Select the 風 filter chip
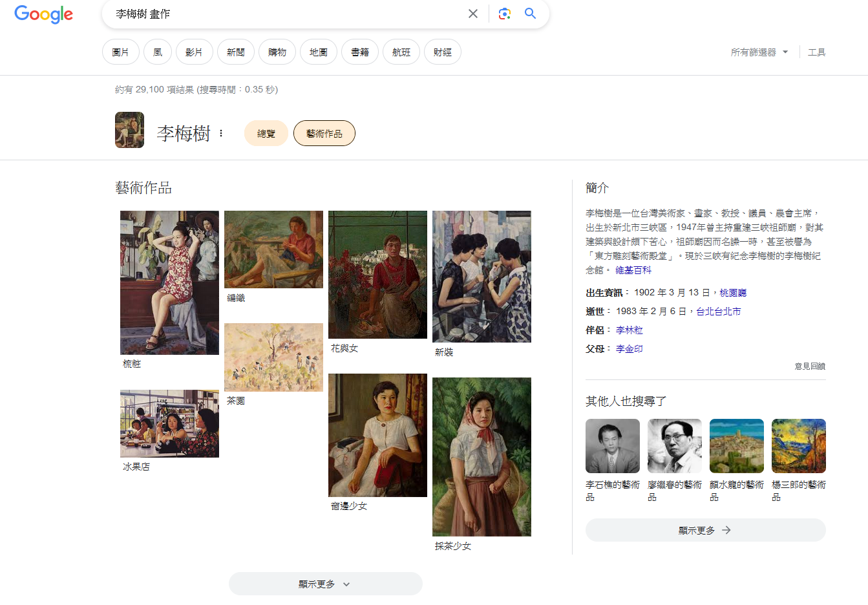 point(158,52)
